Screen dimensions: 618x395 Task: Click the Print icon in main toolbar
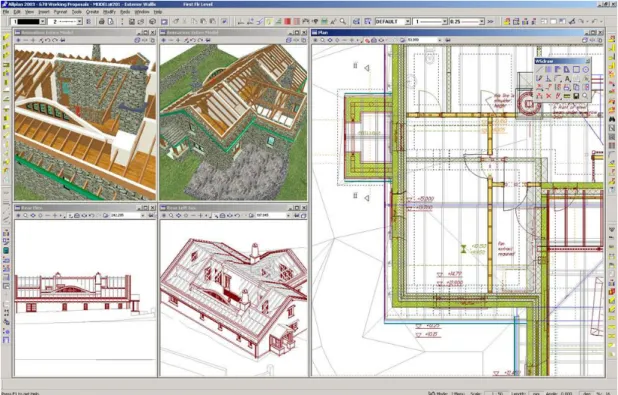101,22
